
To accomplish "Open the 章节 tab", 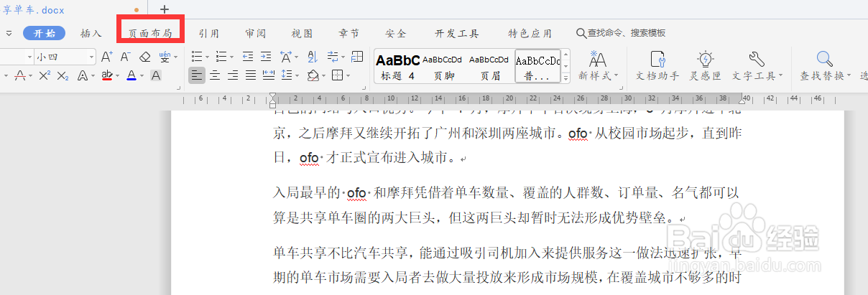I will pyautogui.click(x=349, y=33).
